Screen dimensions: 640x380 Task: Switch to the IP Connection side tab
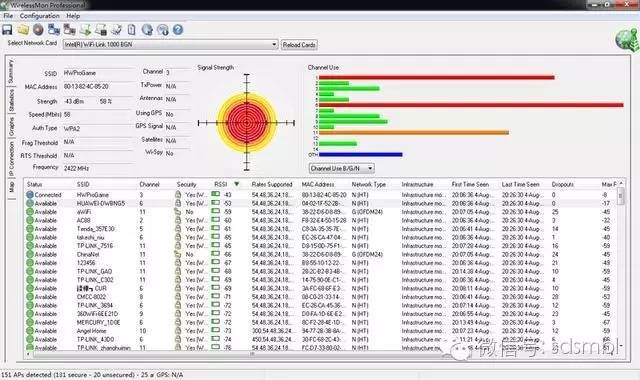(x=11, y=159)
